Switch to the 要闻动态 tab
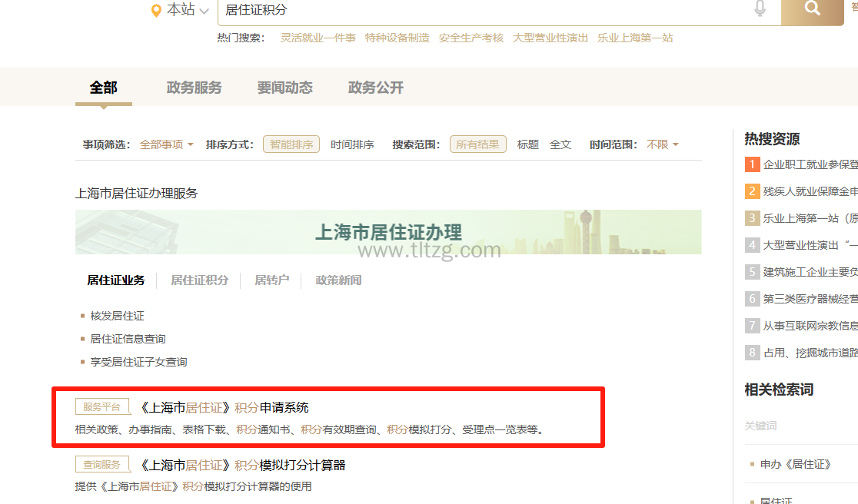Screen dimensions: 858x504 point(284,88)
